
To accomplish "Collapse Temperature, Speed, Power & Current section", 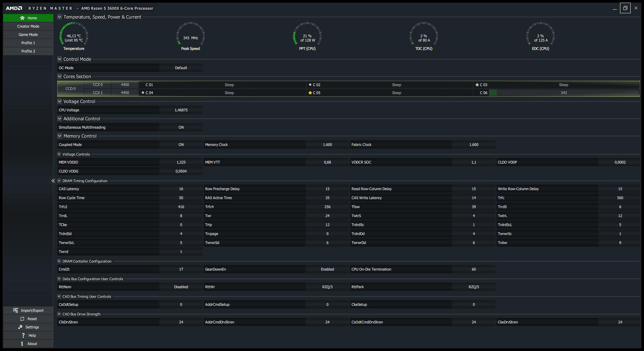I will point(60,17).
